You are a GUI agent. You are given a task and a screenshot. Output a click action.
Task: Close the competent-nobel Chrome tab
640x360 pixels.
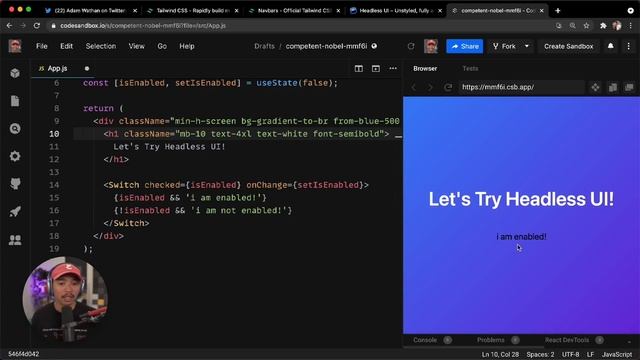[542, 11]
